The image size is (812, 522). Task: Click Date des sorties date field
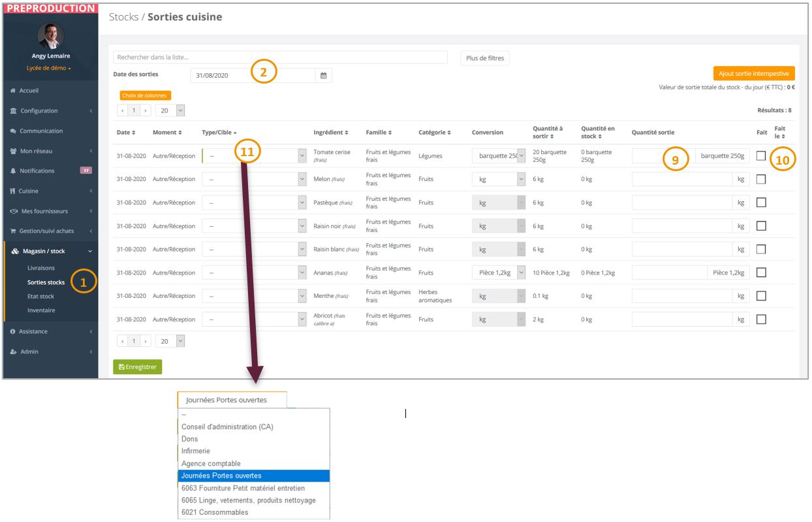(253, 76)
